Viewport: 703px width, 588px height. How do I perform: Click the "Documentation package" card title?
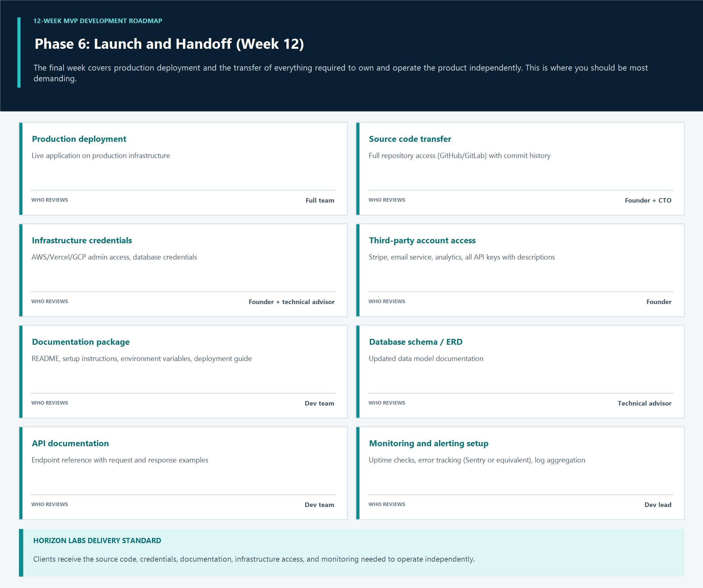(81, 342)
